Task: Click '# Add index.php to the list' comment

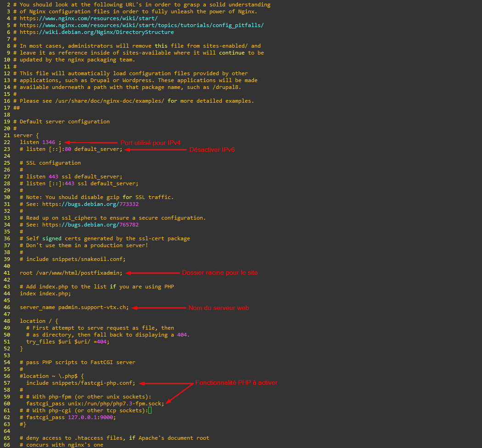Action: click(97, 287)
